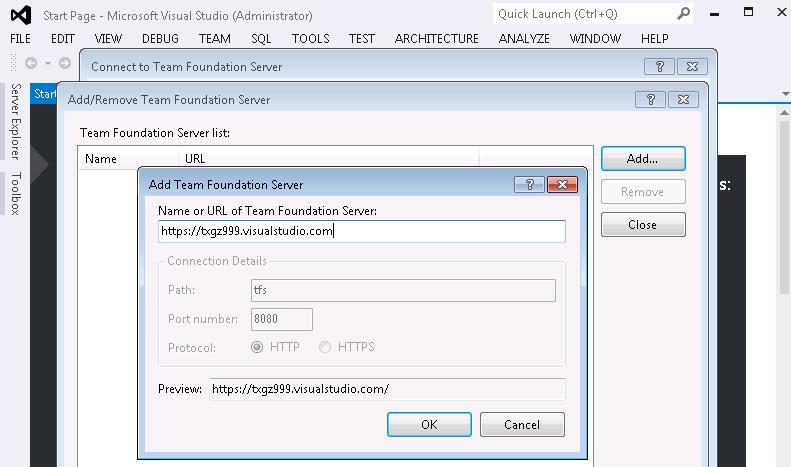The height and width of the screenshot is (467, 791).
Task: Select the HTTPS protocol radio button
Action: point(325,347)
